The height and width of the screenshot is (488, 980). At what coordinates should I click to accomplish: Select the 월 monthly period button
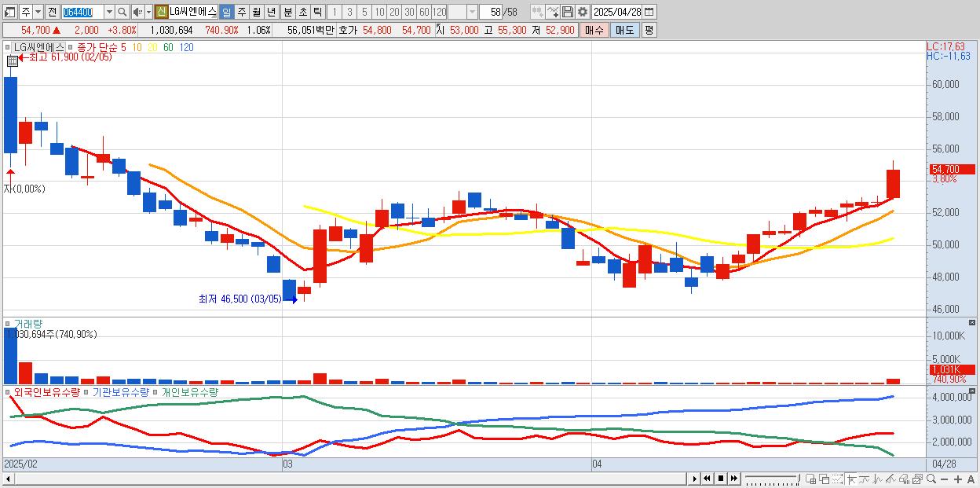pyautogui.click(x=256, y=12)
